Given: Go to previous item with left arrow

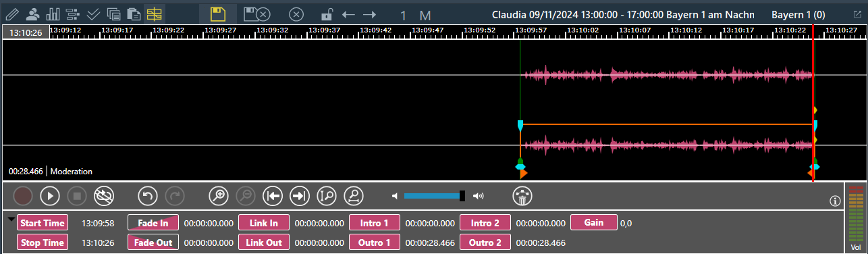Looking at the screenshot, I should [348, 14].
